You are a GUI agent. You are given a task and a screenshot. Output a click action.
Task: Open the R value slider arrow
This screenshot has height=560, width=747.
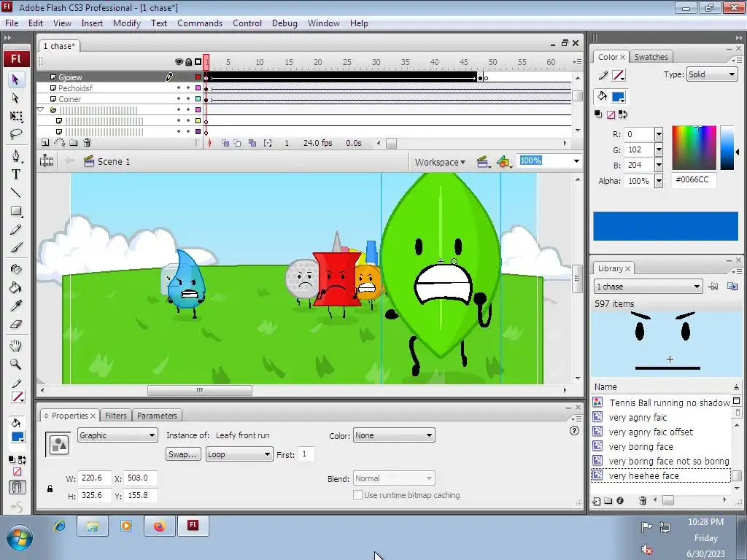[x=659, y=134]
